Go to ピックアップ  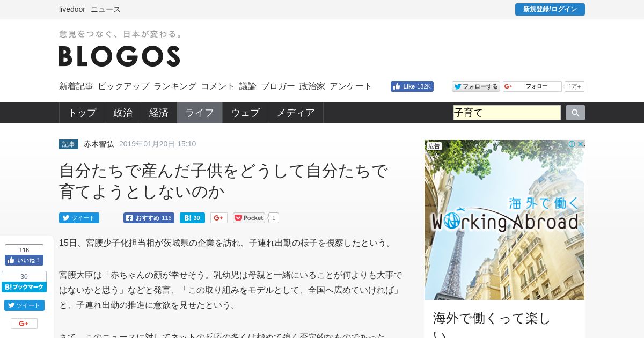tap(123, 86)
